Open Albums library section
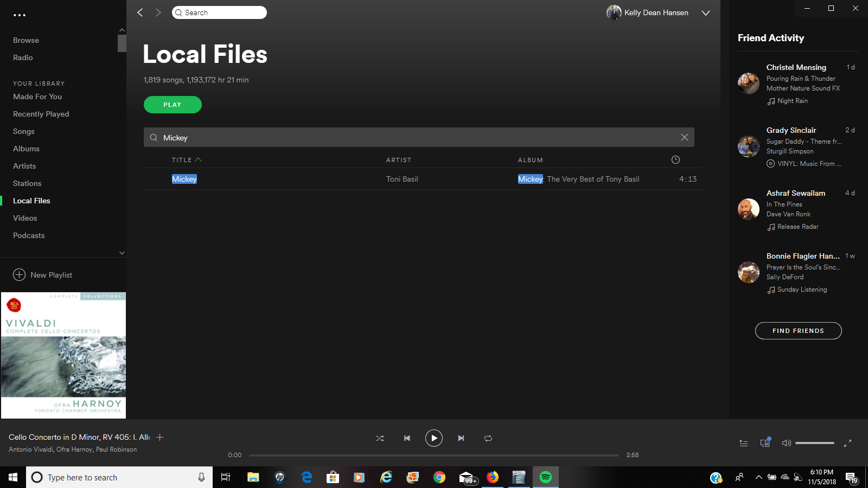This screenshot has height=488, width=868. coord(26,149)
